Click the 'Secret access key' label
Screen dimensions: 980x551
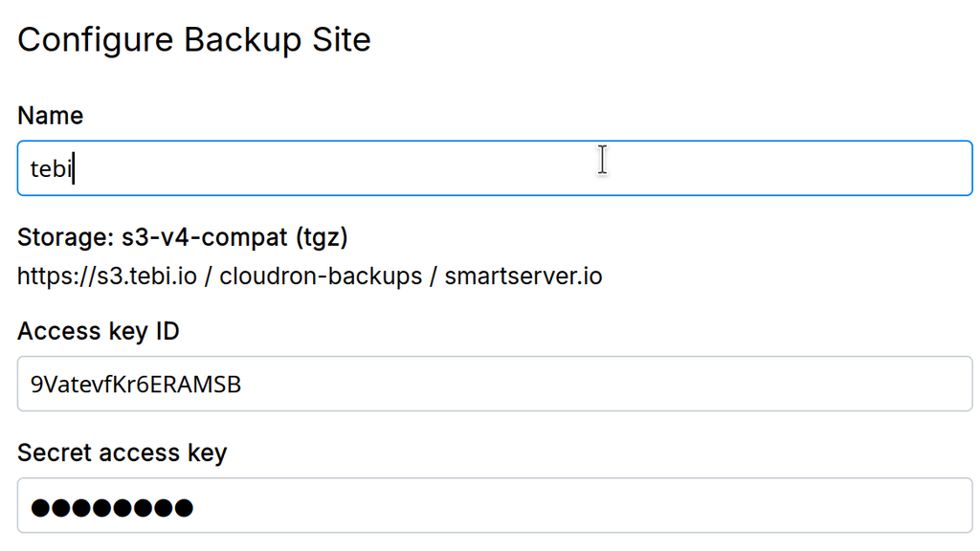(x=122, y=452)
